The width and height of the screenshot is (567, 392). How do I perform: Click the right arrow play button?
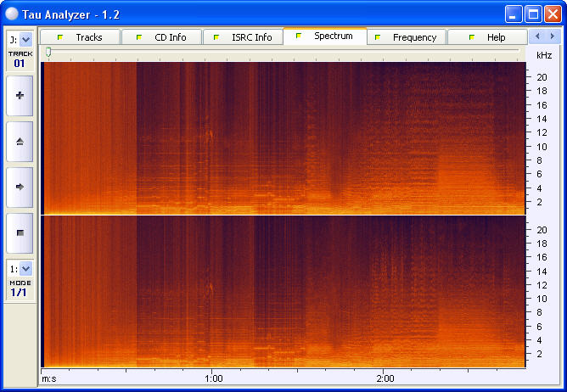(20, 187)
